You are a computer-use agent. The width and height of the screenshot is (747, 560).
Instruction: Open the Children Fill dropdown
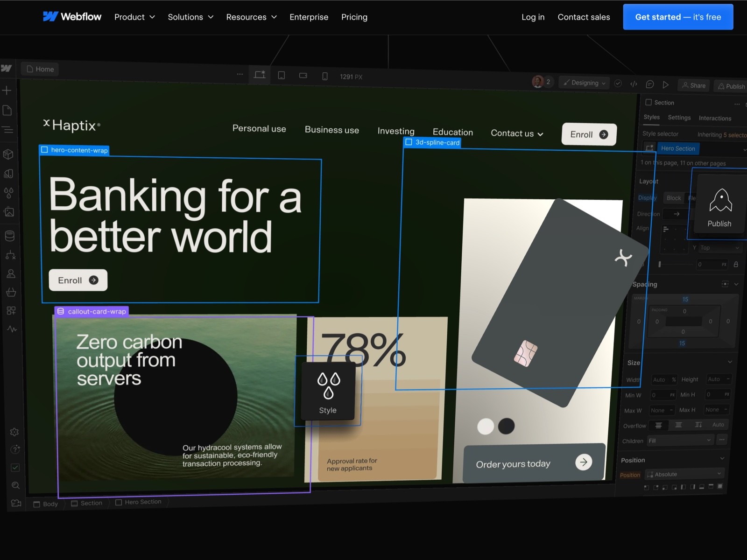coord(680,441)
